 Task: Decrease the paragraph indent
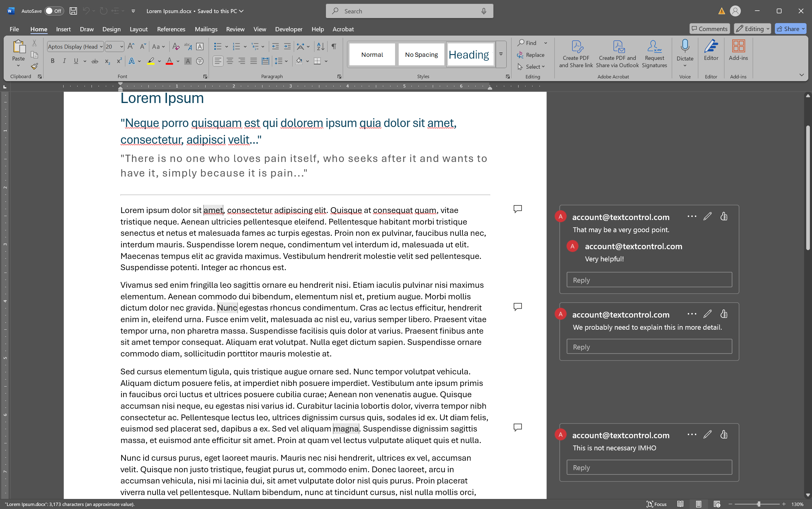[276, 46]
